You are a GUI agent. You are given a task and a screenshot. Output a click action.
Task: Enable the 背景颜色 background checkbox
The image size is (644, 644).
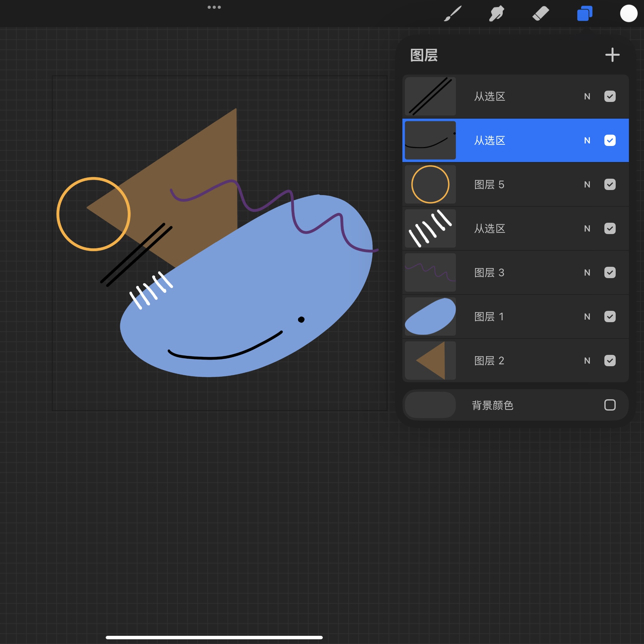[x=610, y=405]
